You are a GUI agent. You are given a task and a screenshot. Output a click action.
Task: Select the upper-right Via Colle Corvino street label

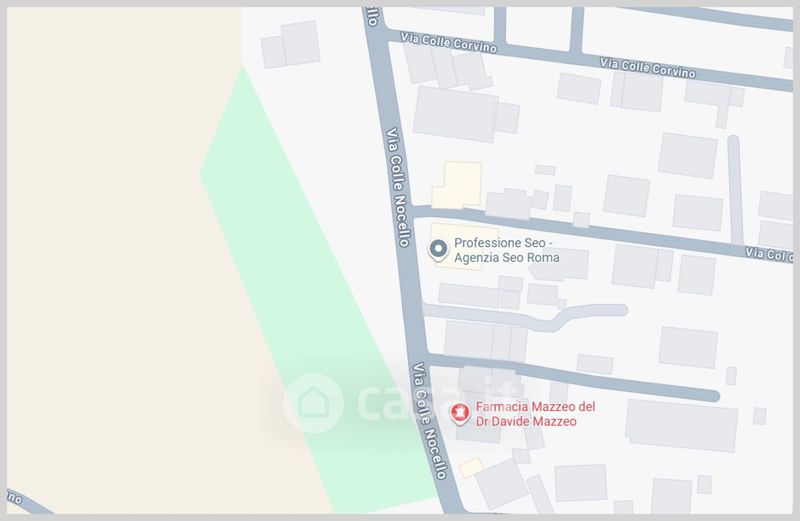[x=647, y=68]
